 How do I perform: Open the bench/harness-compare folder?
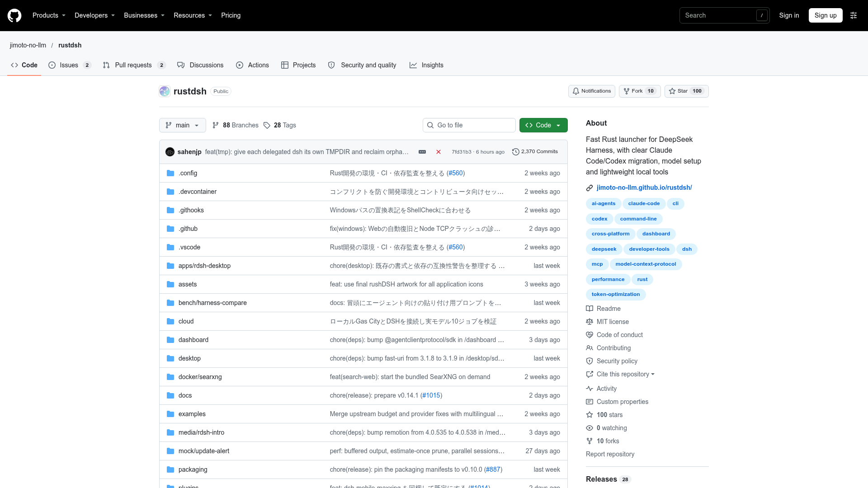click(x=212, y=303)
